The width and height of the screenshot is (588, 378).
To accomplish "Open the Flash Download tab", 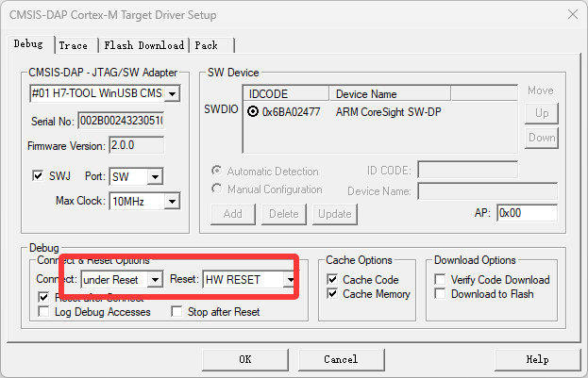I will (x=143, y=45).
